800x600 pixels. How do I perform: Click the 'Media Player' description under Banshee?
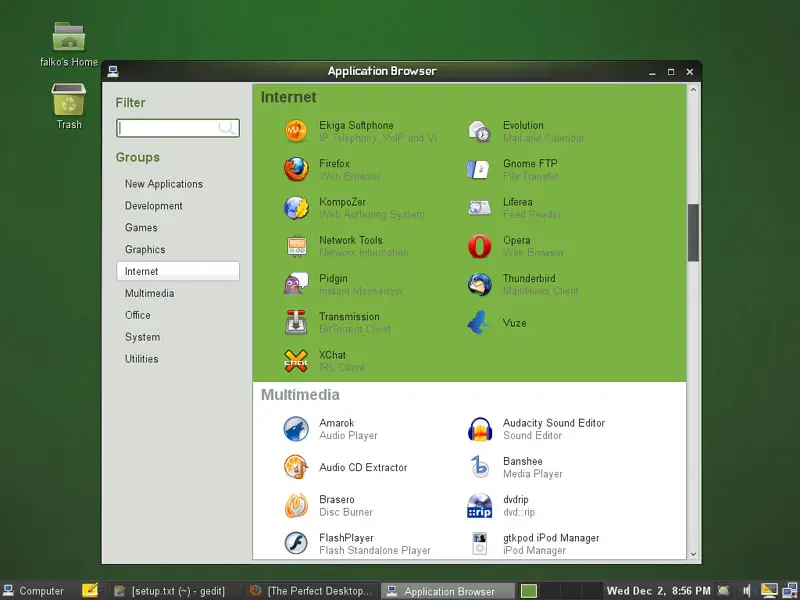(533, 474)
